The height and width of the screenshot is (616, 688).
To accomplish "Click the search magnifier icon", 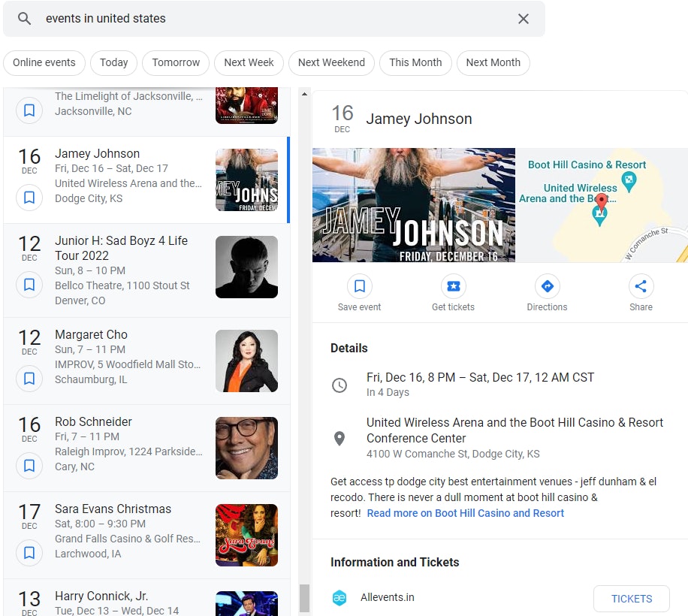I will point(24,19).
